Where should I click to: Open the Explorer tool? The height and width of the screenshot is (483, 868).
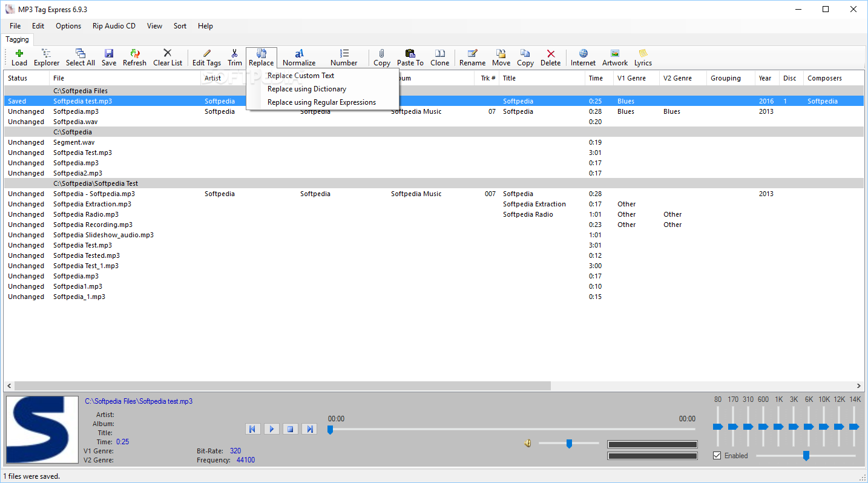[47, 58]
